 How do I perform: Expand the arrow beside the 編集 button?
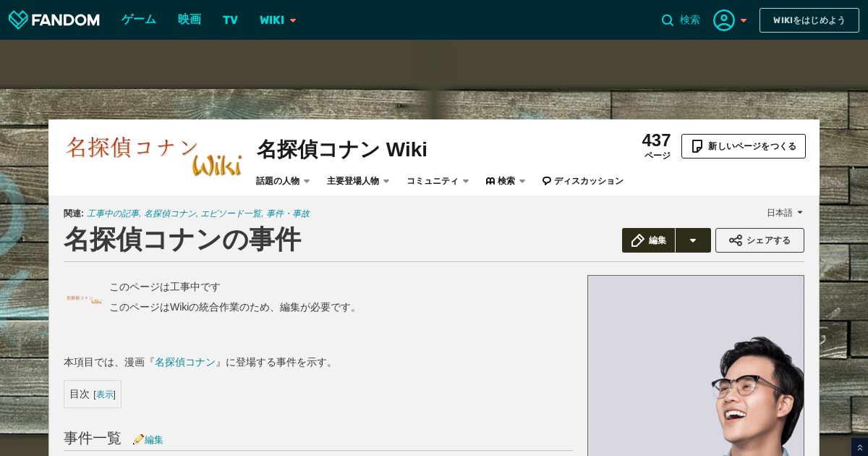pyautogui.click(x=693, y=240)
